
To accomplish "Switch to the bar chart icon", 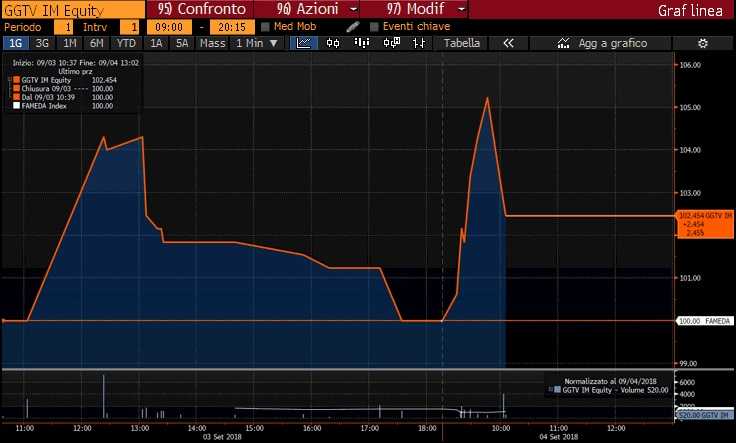I will (361, 43).
